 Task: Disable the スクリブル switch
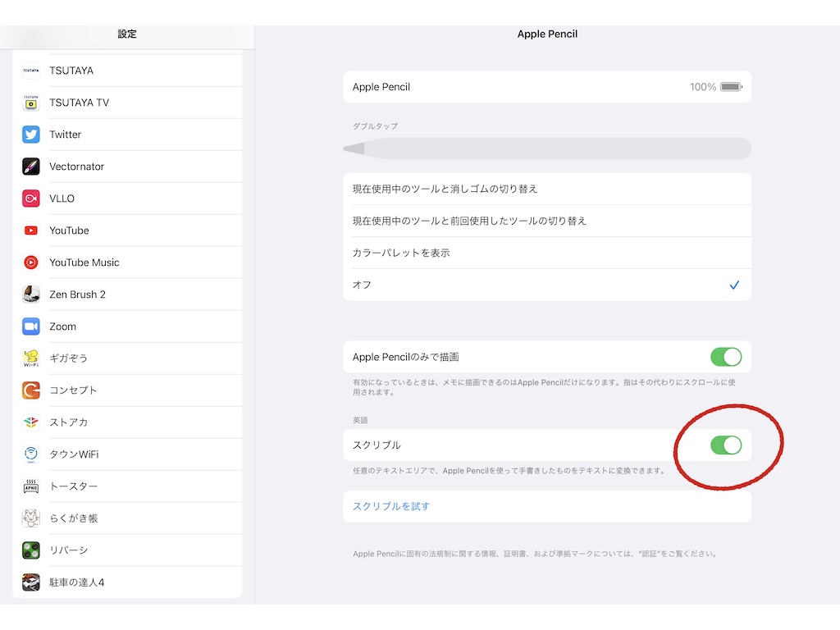pyautogui.click(x=725, y=445)
